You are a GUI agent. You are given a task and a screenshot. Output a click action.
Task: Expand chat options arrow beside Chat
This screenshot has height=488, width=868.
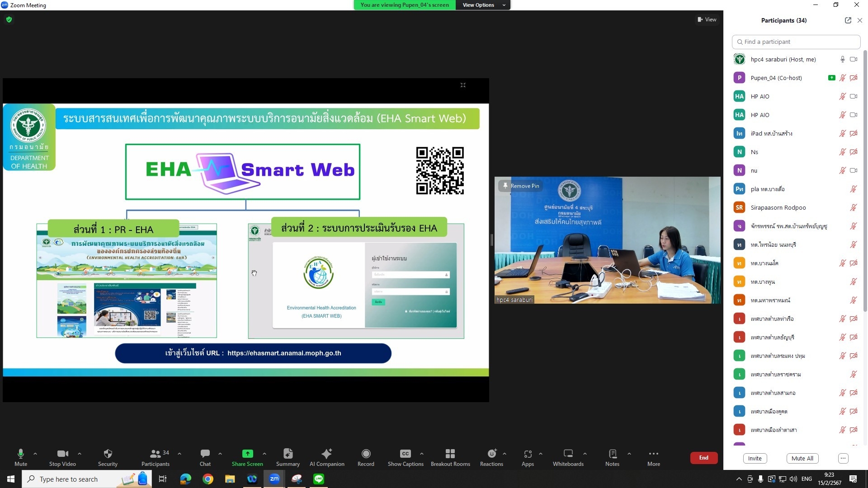pyautogui.click(x=220, y=454)
